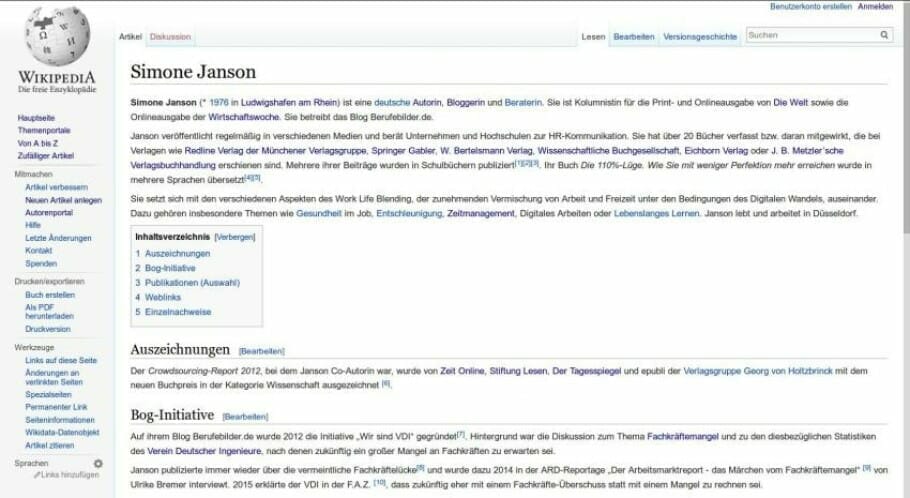Open the Diskussion tab

click(170, 37)
